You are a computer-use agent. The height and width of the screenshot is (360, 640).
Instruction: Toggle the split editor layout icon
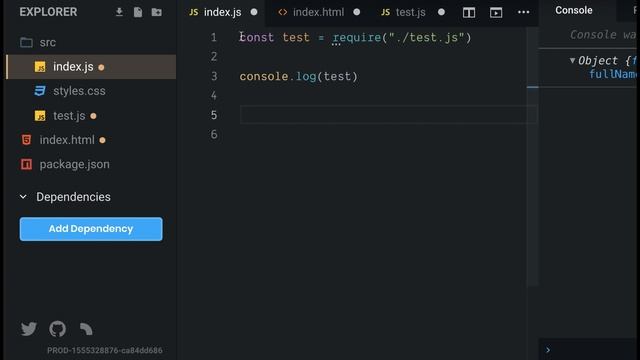469,13
